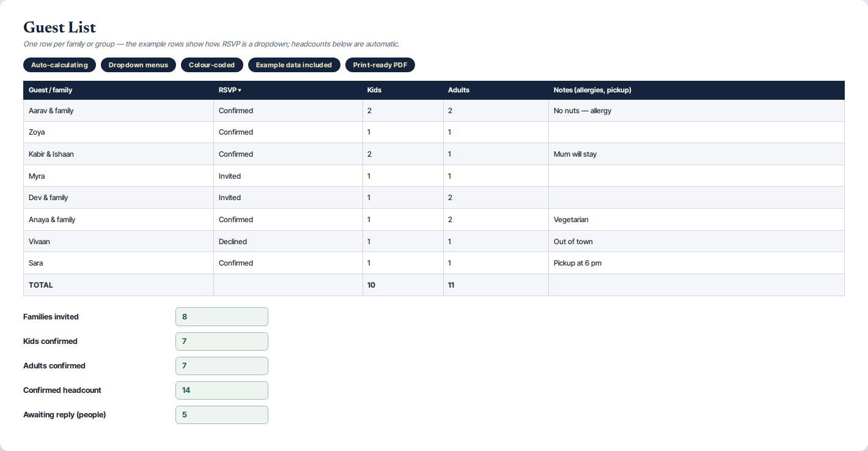This screenshot has height=451, width=868.
Task: Select the 'Out of town' note cell
Action: tap(696, 242)
